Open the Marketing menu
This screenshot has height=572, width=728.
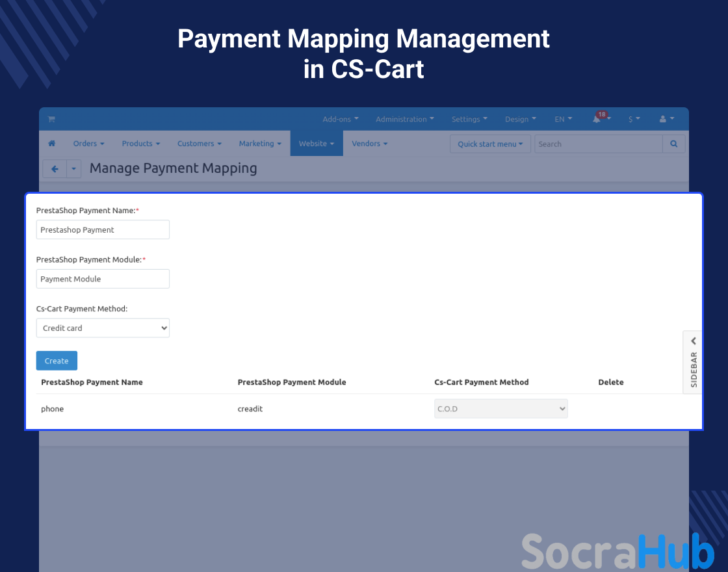(260, 144)
